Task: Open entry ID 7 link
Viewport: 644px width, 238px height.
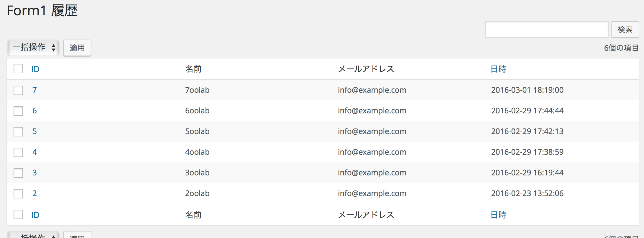Action: click(34, 90)
